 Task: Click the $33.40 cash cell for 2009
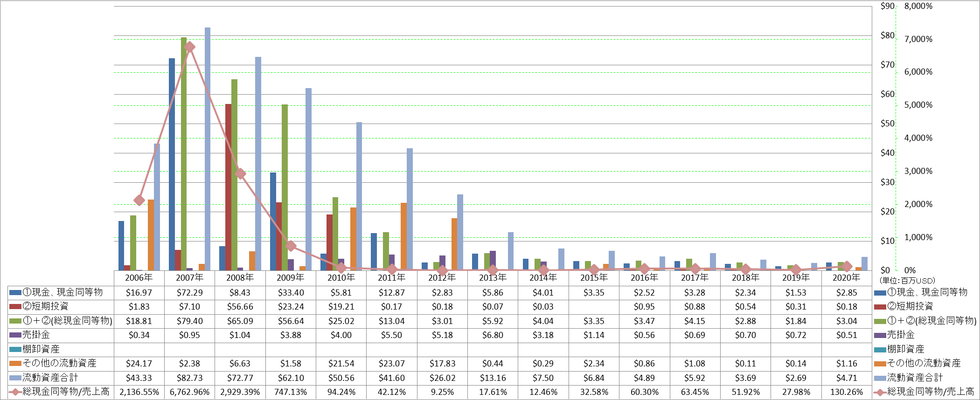point(291,293)
